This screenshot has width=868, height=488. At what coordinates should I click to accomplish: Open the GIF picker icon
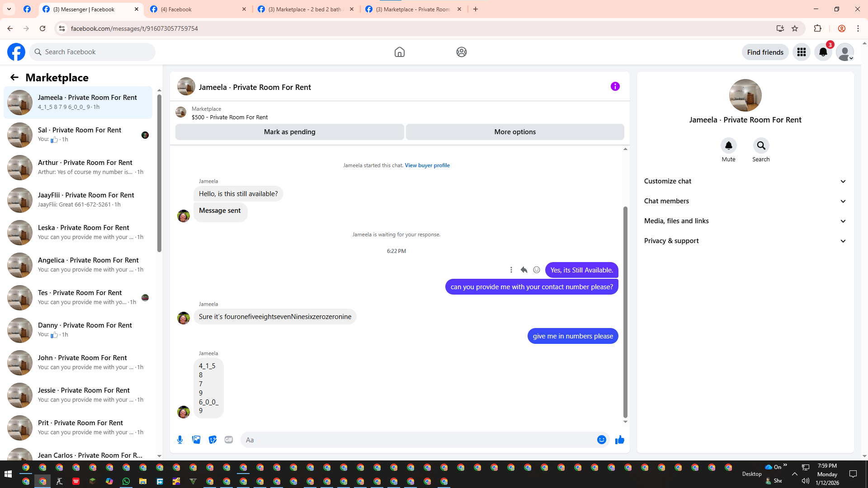pyautogui.click(x=229, y=440)
